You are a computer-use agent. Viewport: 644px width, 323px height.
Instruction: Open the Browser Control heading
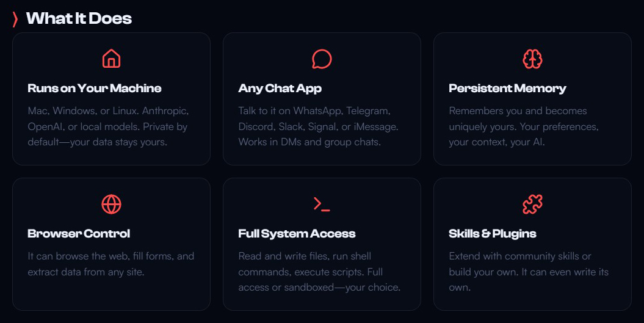click(79, 233)
